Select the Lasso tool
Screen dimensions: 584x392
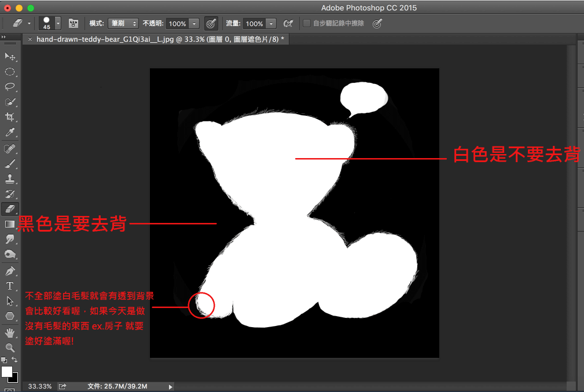click(10, 87)
